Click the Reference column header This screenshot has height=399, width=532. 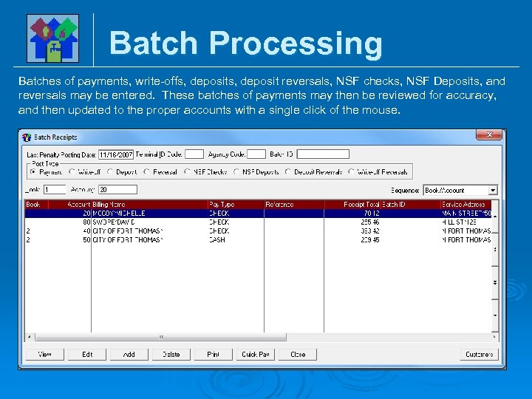point(294,205)
